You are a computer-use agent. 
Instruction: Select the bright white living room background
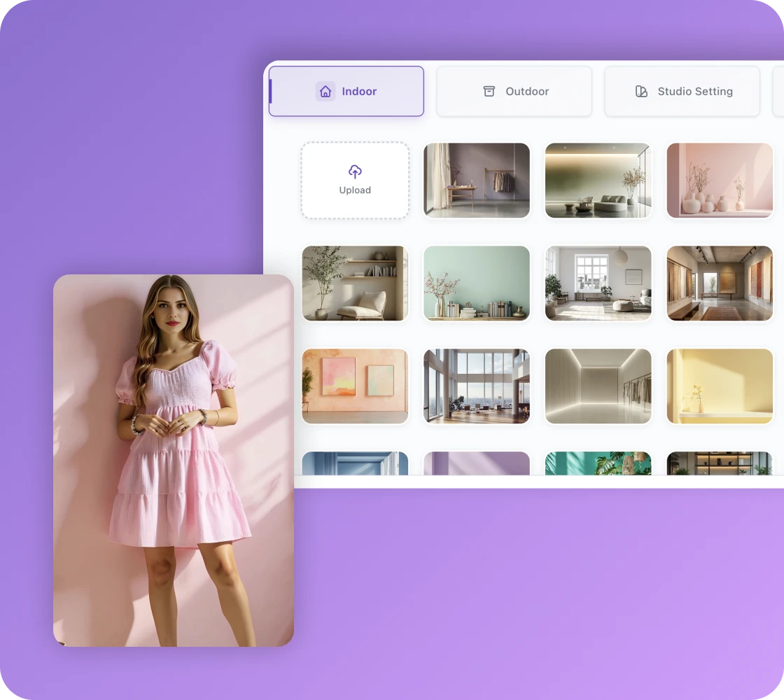tap(598, 283)
